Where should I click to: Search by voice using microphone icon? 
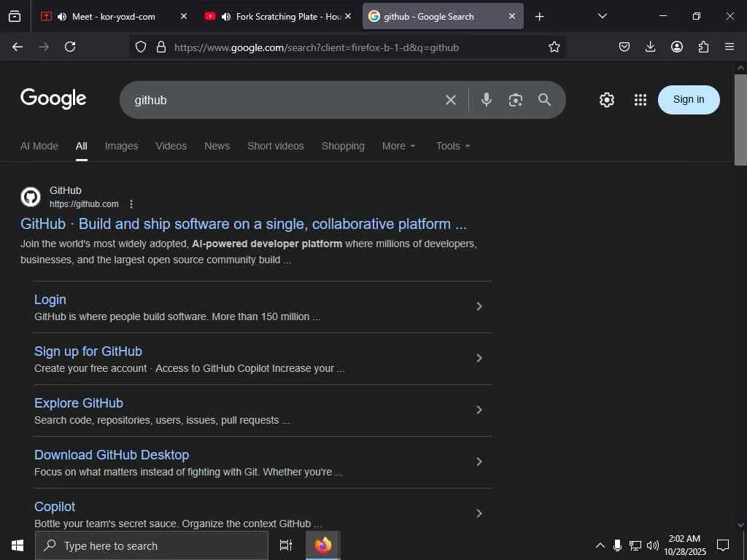[x=487, y=100]
